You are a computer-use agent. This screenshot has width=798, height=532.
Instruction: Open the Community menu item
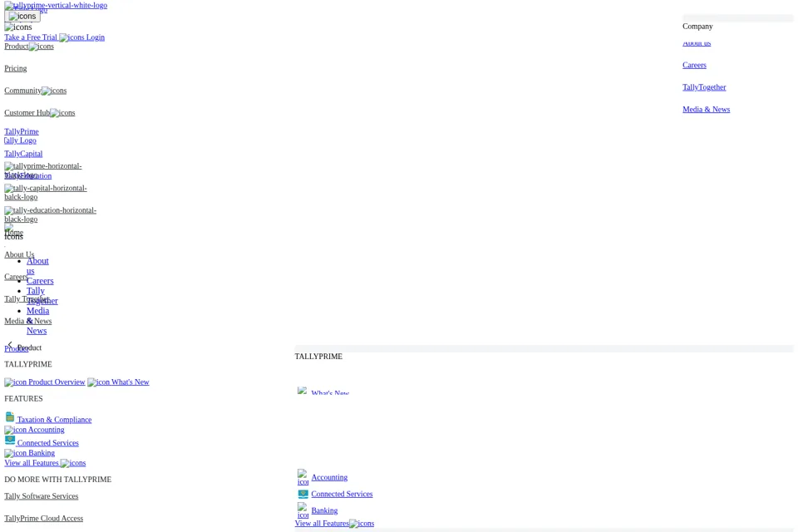click(x=23, y=91)
